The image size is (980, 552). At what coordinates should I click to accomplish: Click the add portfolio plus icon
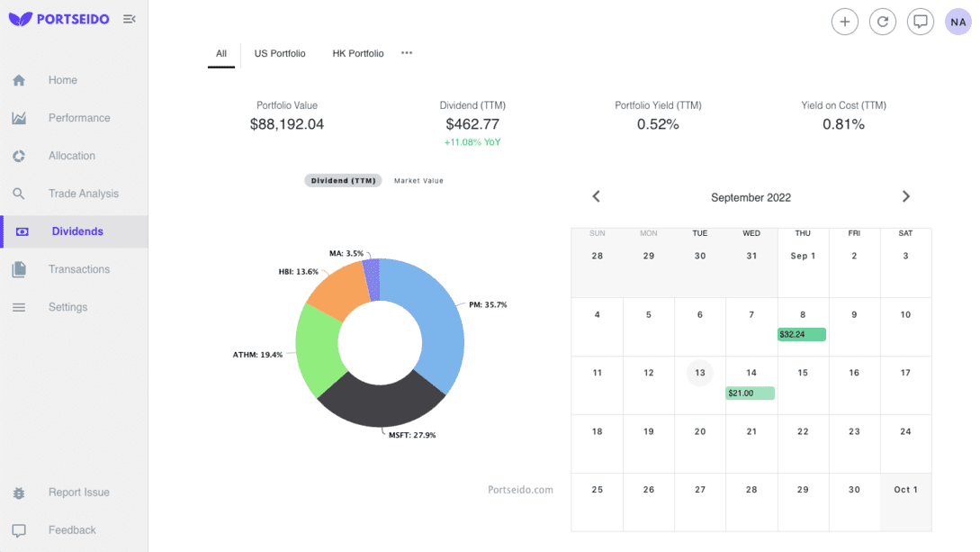(844, 22)
